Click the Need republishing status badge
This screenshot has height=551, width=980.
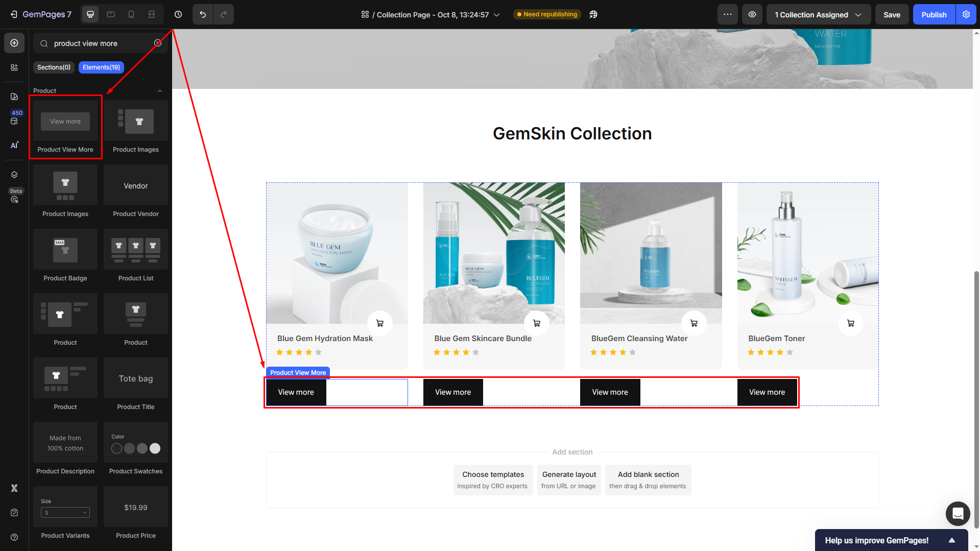tap(547, 14)
